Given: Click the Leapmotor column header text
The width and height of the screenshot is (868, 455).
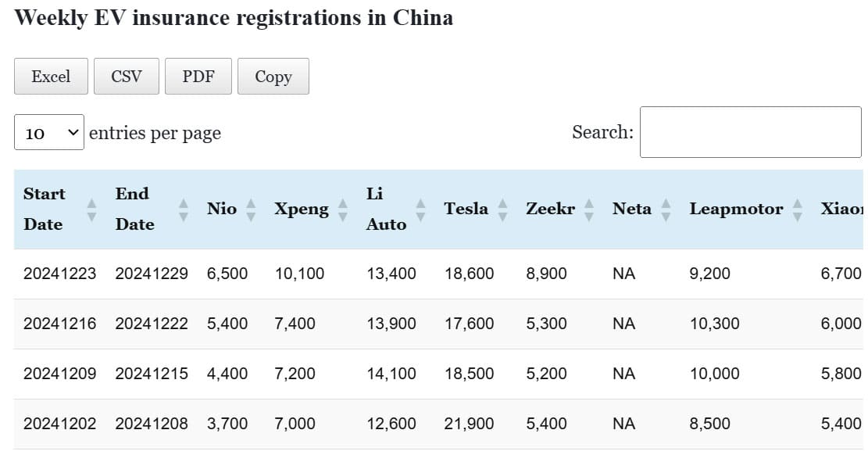Looking at the screenshot, I should (736, 209).
